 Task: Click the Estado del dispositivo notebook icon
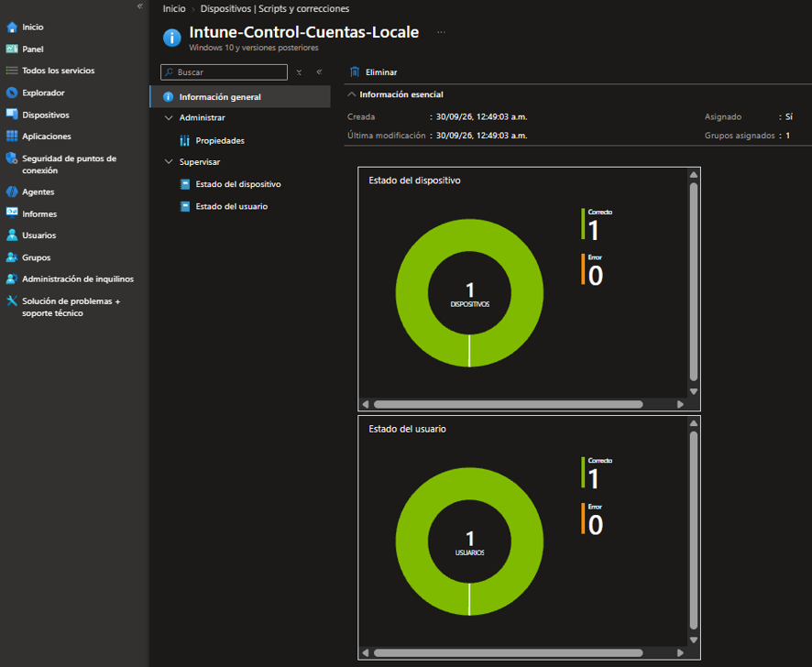click(185, 184)
